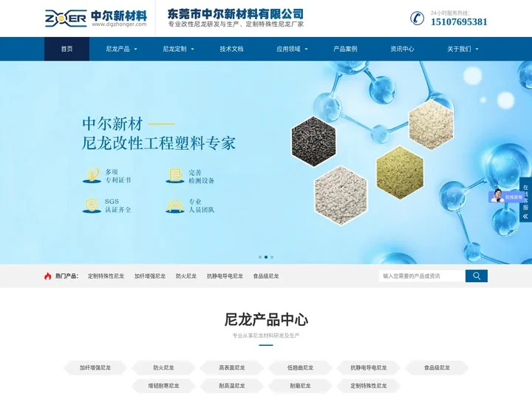Focus the product search input field
532x399 pixels.
point(422,276)
